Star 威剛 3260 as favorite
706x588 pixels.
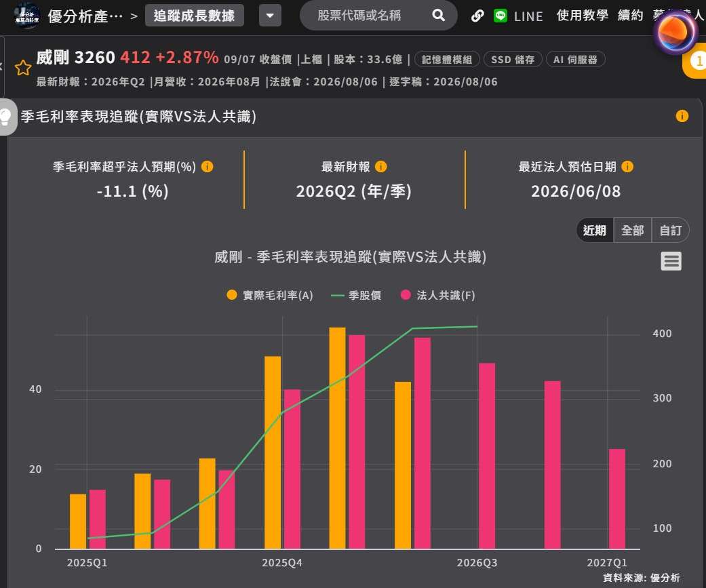pyautogui.click(x=23, y=68)
